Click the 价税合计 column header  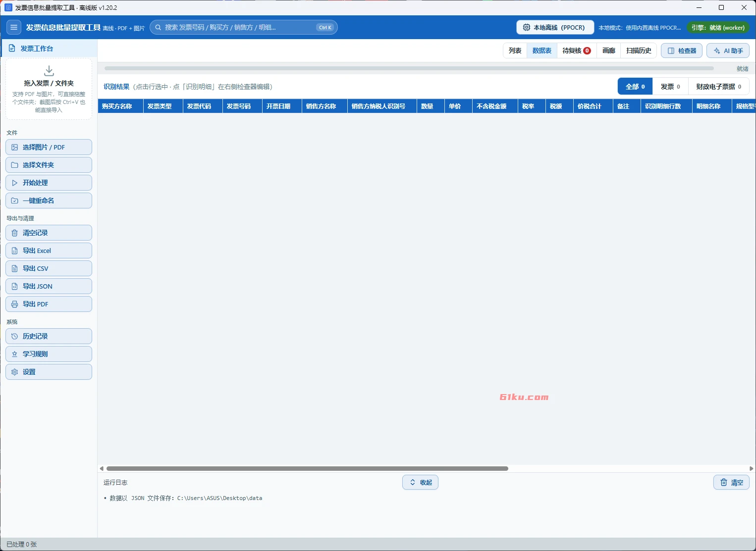point(593,106)
